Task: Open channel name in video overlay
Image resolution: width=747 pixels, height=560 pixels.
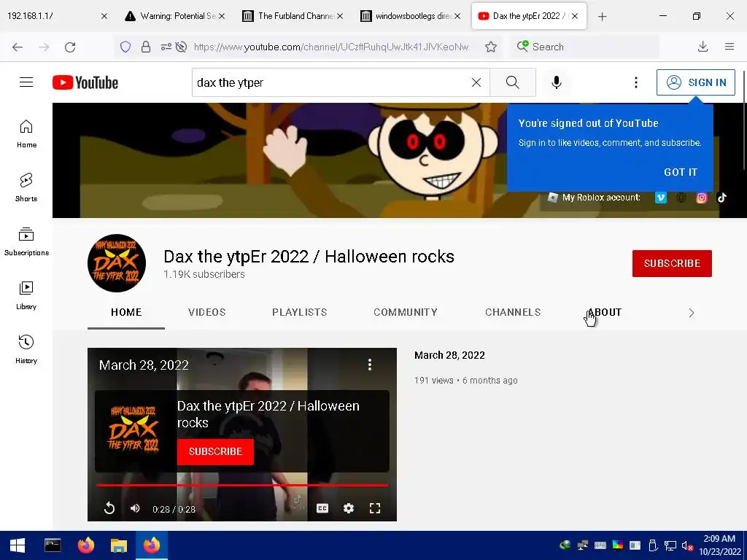Action: [268, 414]
